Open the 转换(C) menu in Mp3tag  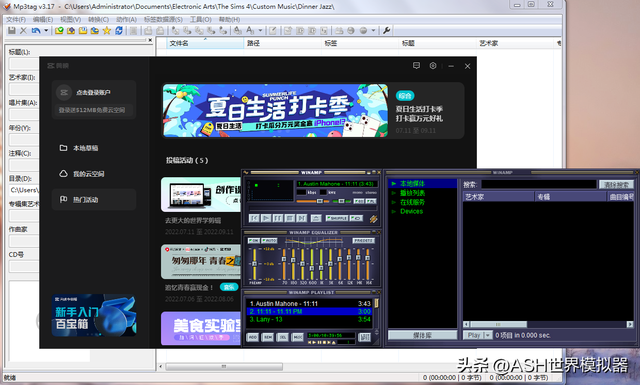[x=98, y=19]
